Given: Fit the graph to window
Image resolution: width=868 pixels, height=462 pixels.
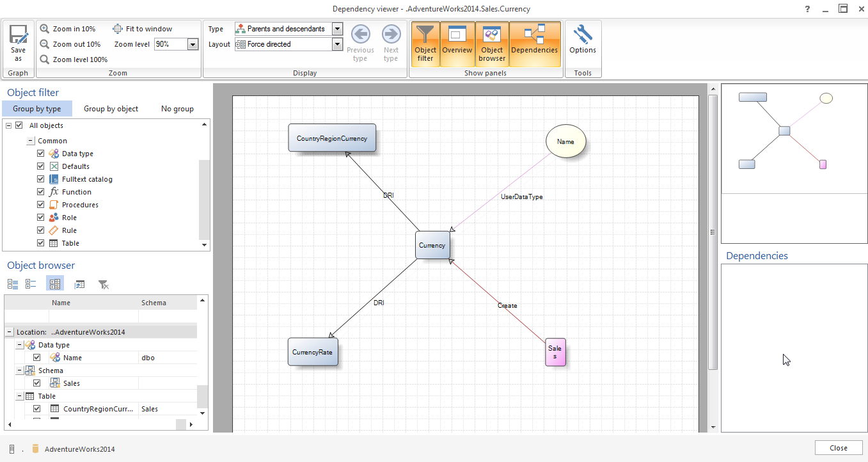Looking at the screenshot, I should point(143,29).
